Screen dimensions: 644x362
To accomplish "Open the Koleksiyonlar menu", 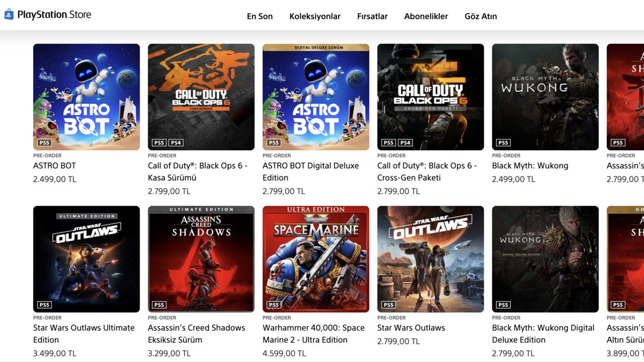I will tap(315, 16).
